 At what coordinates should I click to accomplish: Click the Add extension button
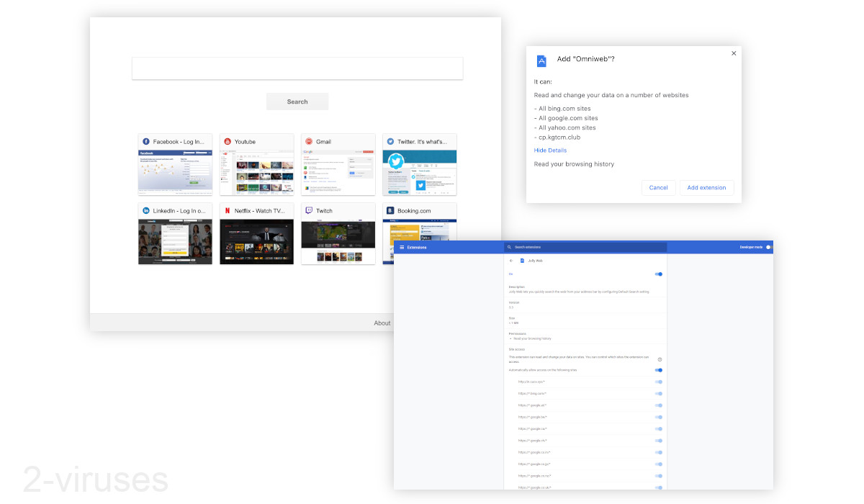[x=706, y=187]
